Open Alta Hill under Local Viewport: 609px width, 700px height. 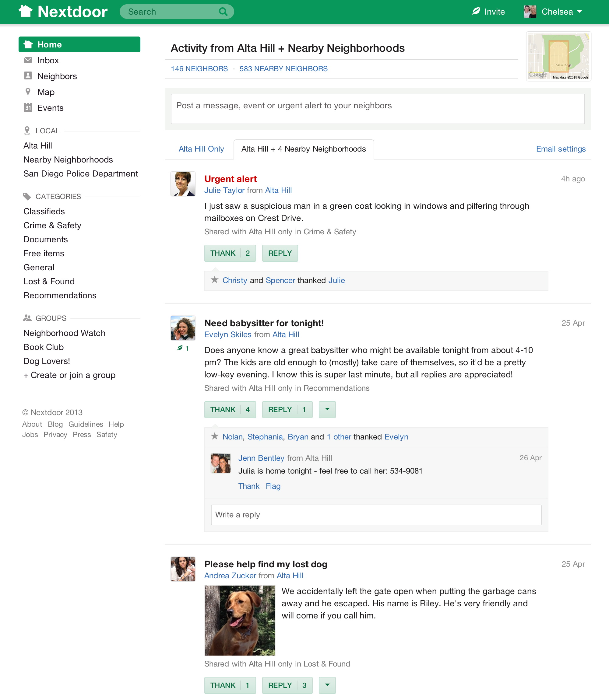click(x=38, y=145)
